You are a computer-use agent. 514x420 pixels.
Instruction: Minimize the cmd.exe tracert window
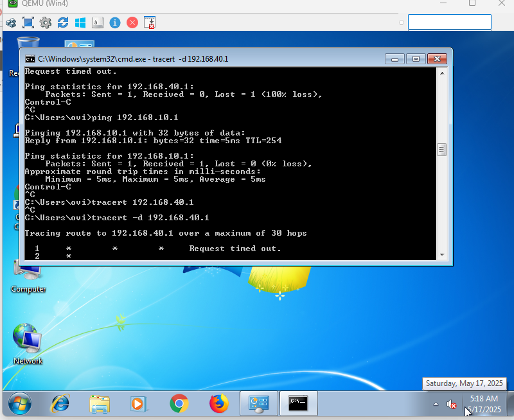tap(394, 59)
